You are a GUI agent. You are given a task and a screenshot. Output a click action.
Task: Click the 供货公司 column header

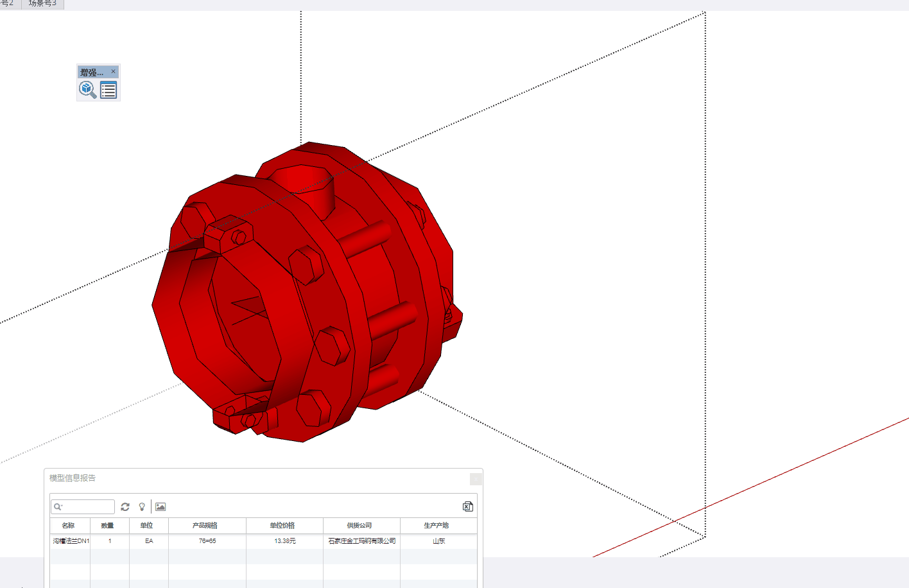[359, 526]
